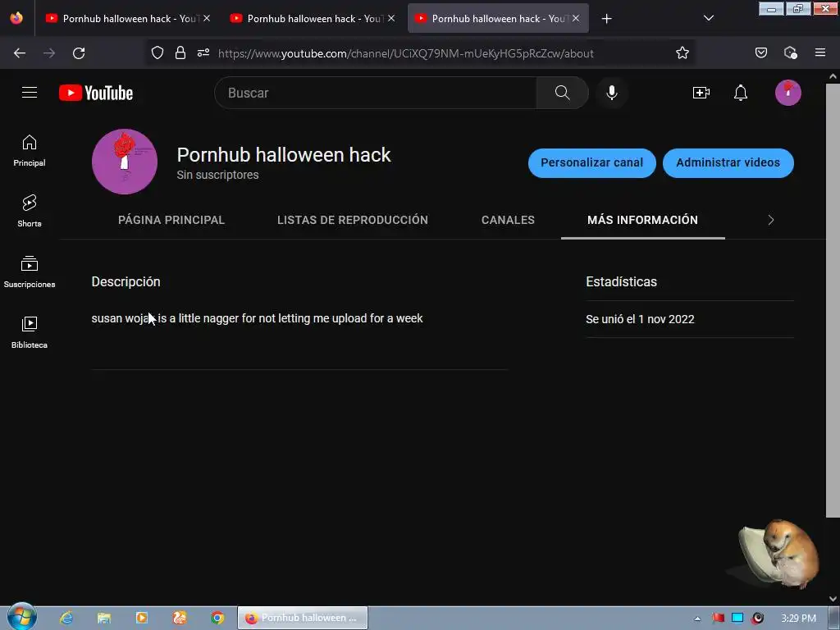This screenshot has height=630, width=840.
Task: Open the PÁGINA PRINCIPAL channel tab
Action: (171, 220)
